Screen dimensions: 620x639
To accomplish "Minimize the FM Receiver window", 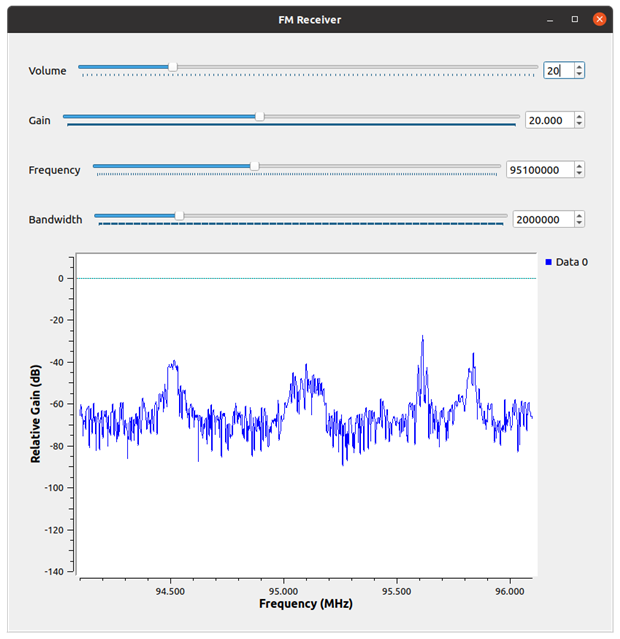I will (x=549, y=19).
